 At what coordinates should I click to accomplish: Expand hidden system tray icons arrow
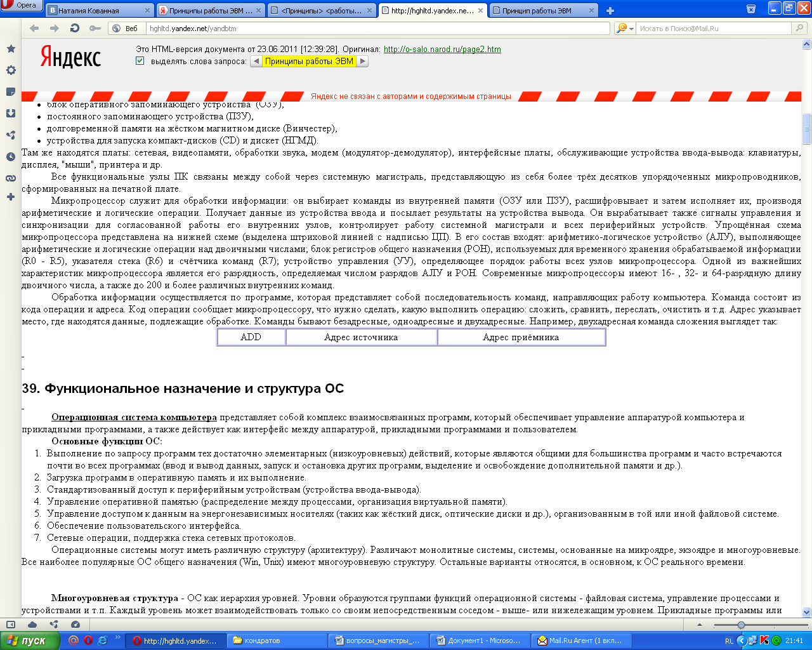click(x=741, y=640)
